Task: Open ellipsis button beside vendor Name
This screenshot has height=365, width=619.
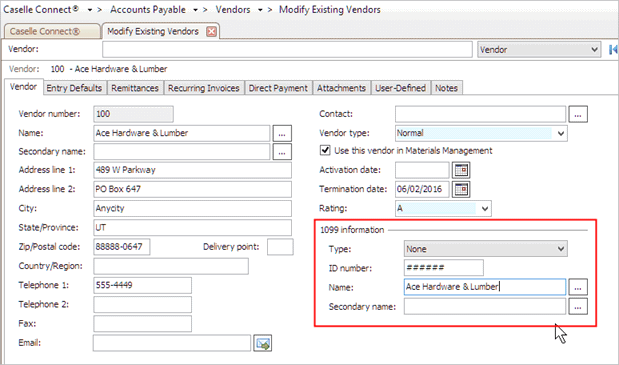Action: click(x=282, y=133)
